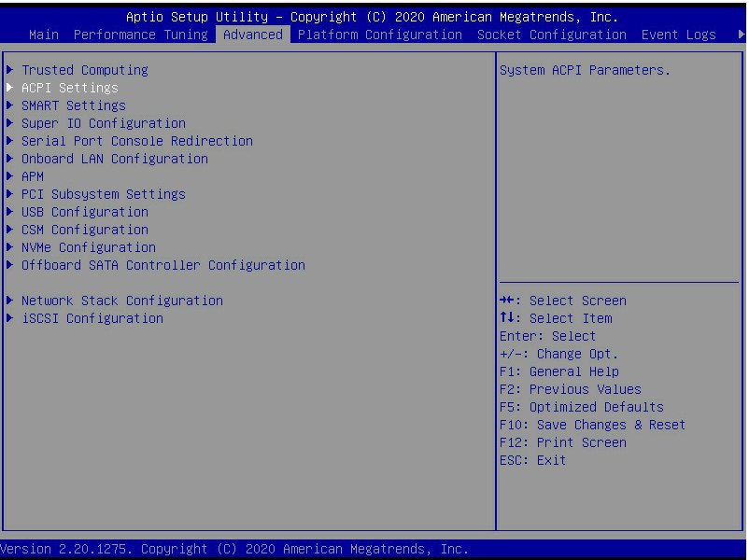
Task: Click the 'Select Item' key hint
Action: [556, 318]
